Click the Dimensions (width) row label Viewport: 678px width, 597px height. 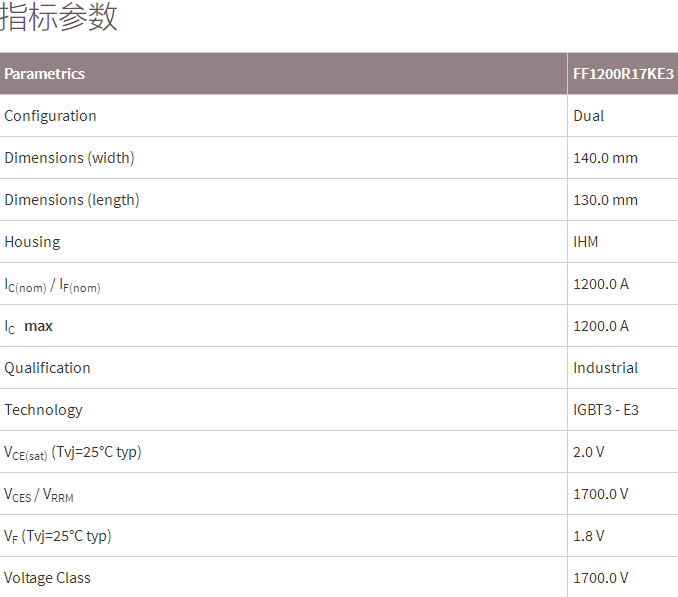click(x=69, y=158)
